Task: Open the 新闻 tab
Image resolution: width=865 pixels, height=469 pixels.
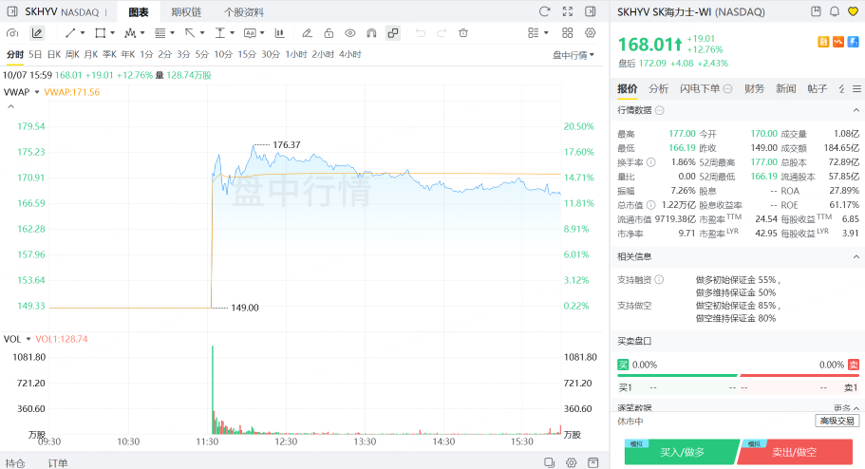Action: [x=786, y=88]
